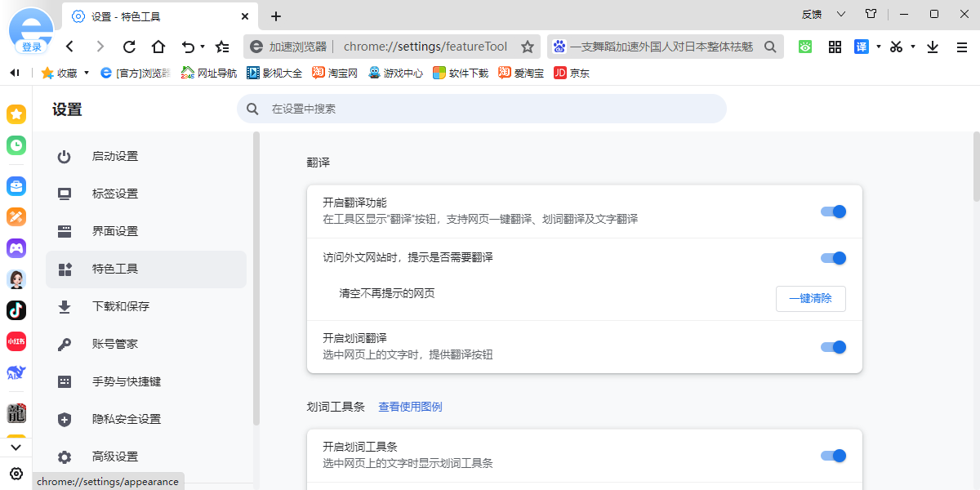Select 高级设置 in settings menu
This screenshot has width=980, height=490.
pos(146,457)
